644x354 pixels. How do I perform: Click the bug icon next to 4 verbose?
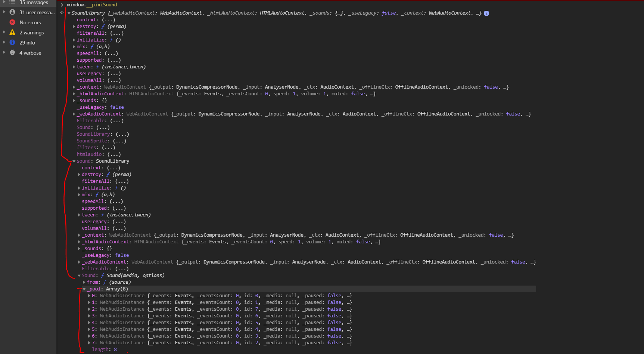(12, 52)
